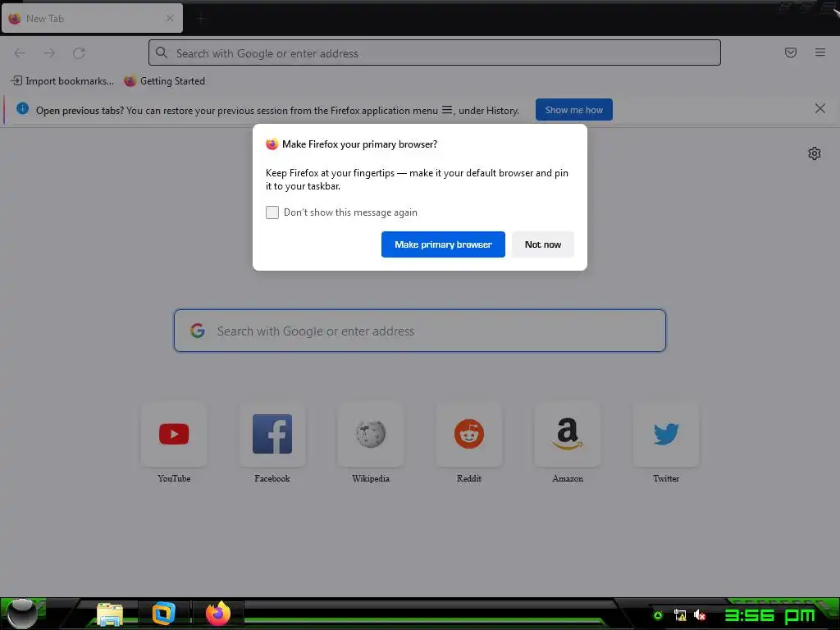This screenshot has height=630, width=840.
Task: Open Import bookmarks from bookmarks toolbar
Action: 62,81
